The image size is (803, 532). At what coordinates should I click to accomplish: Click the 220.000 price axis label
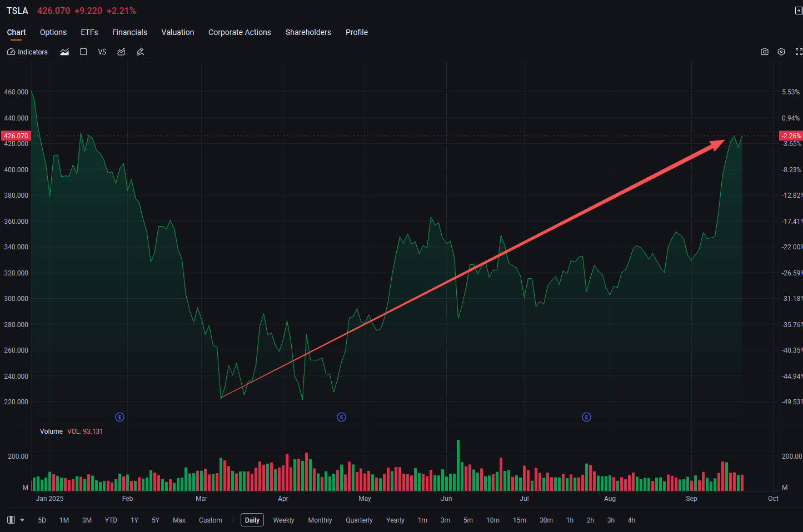tap(16, 402)
